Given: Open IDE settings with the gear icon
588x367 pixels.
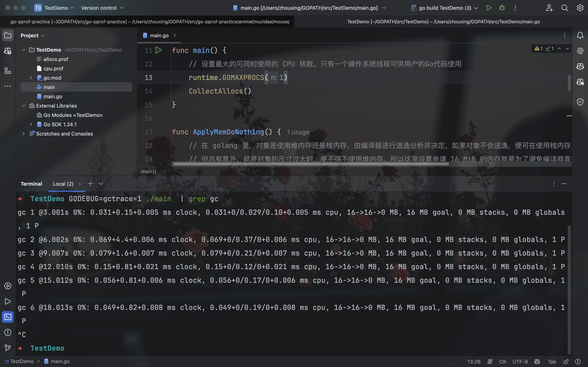Looking at the screenshot, I should point(580,8).
